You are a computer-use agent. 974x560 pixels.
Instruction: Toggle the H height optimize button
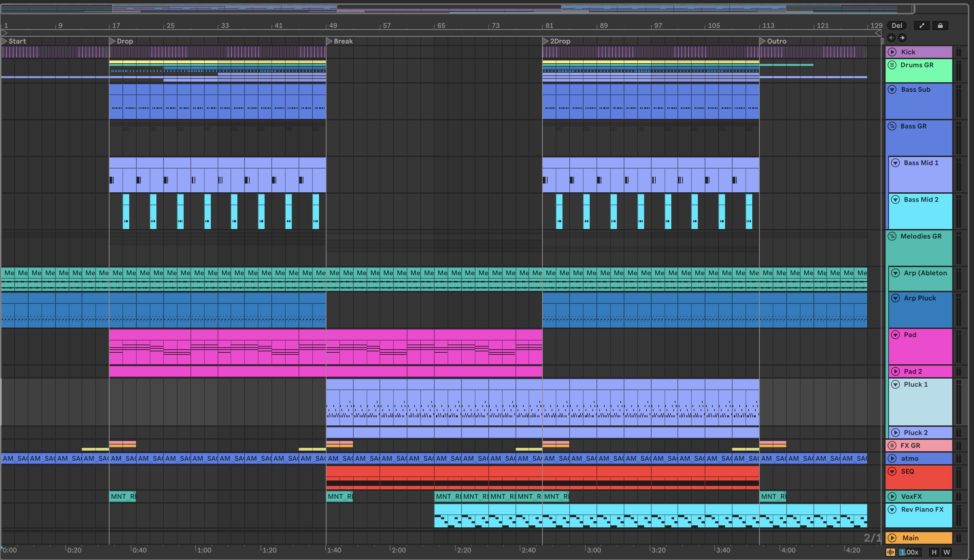pos(934,552)
